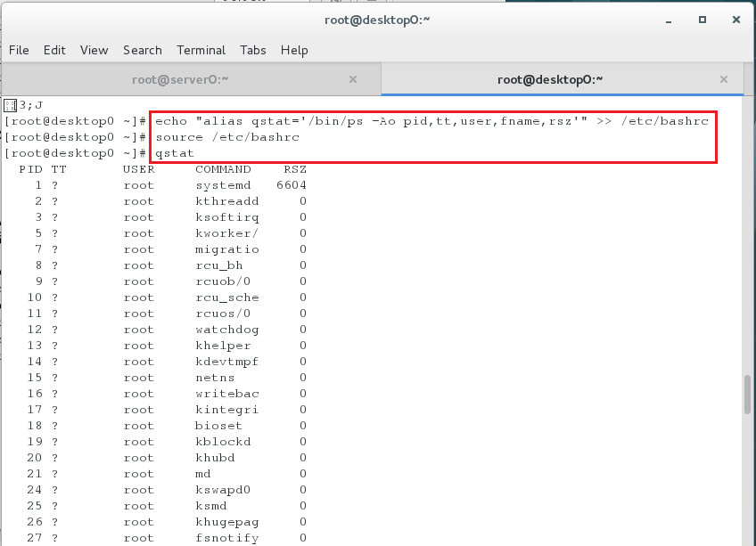This screenshot has height=546, width=756.
Task: Open the Help menu
Action: (x=294, y=50)
